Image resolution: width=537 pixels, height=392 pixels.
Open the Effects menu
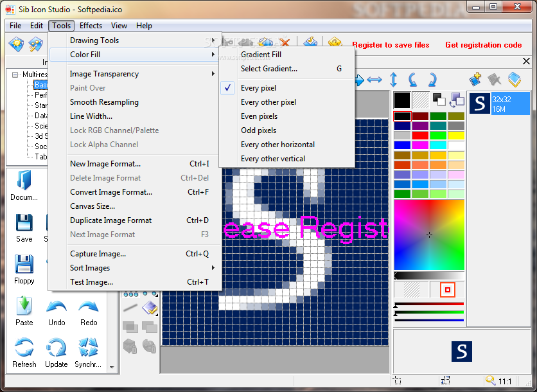[x=91, y=26]
